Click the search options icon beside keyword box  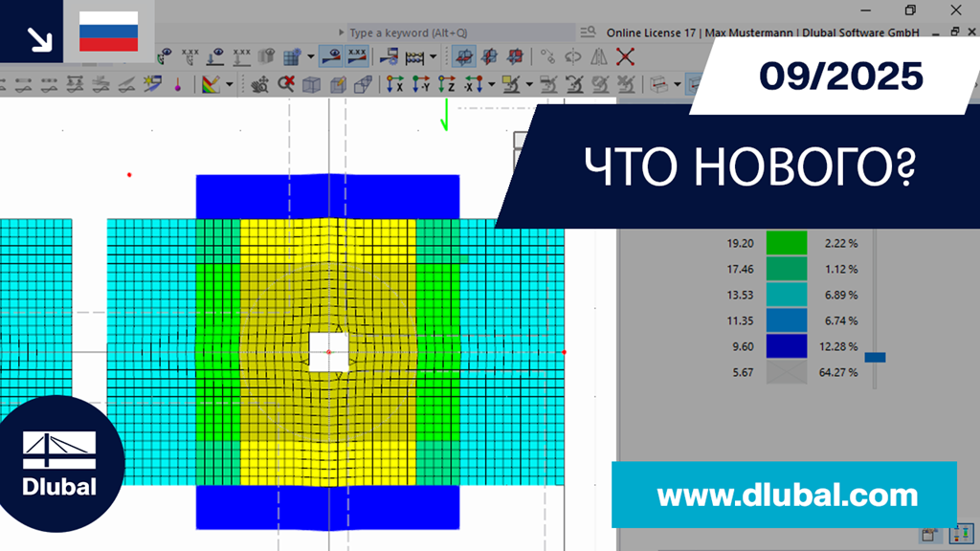click(587, 32)
